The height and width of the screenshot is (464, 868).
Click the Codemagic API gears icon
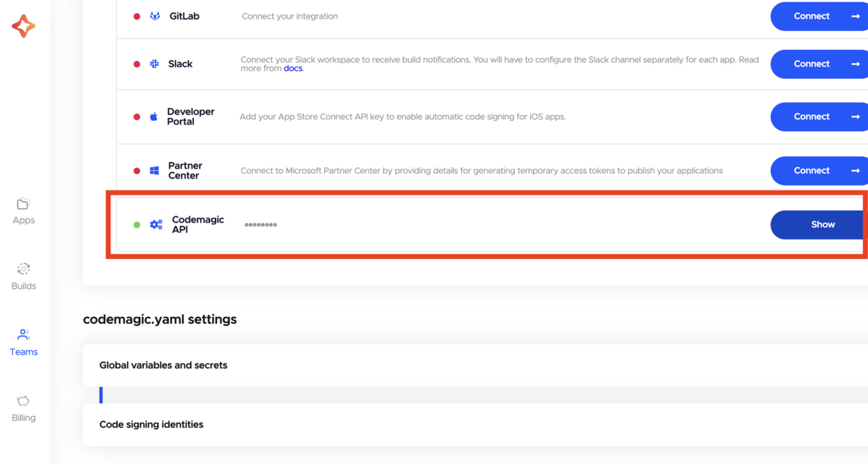156,224
